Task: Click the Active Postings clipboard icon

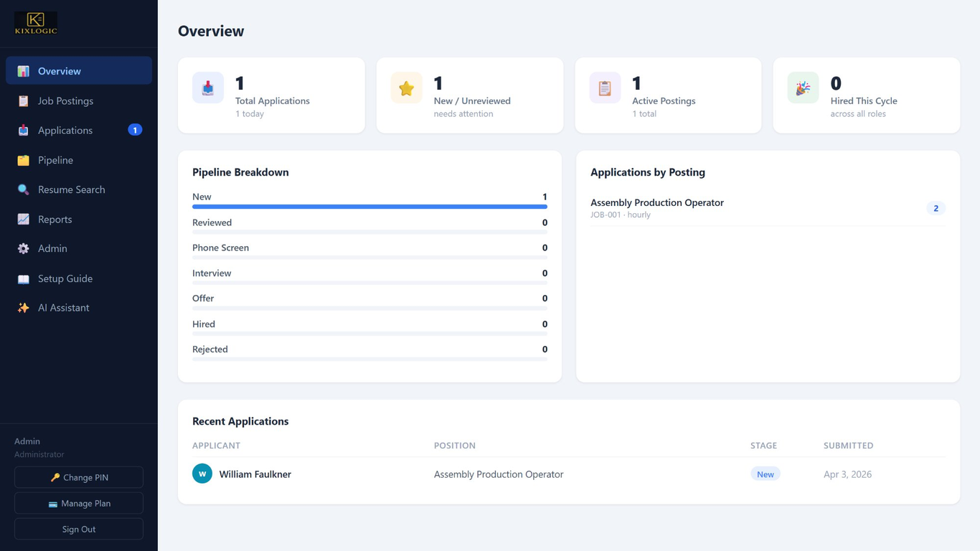Action: click(x=605, y=88)
